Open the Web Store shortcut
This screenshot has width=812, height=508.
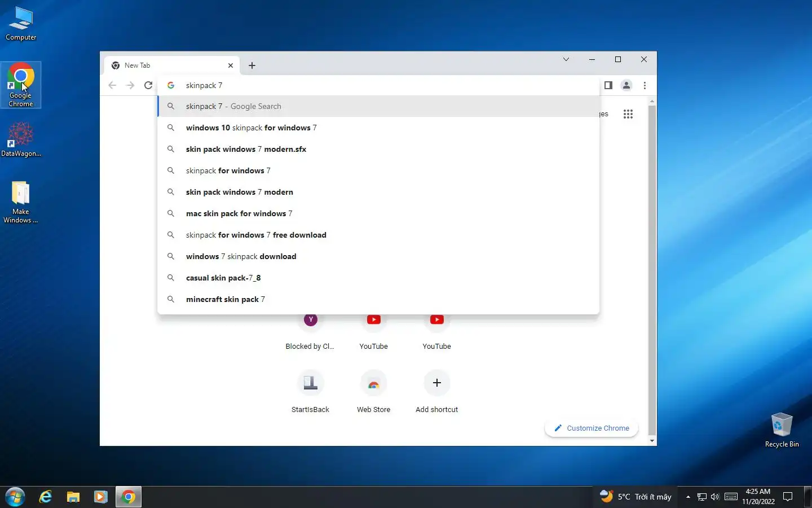[x=373, y=392]
